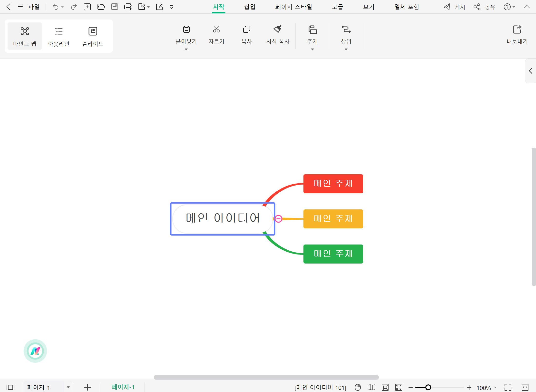Enter fullscreen with bracket icon

point(508,387)
